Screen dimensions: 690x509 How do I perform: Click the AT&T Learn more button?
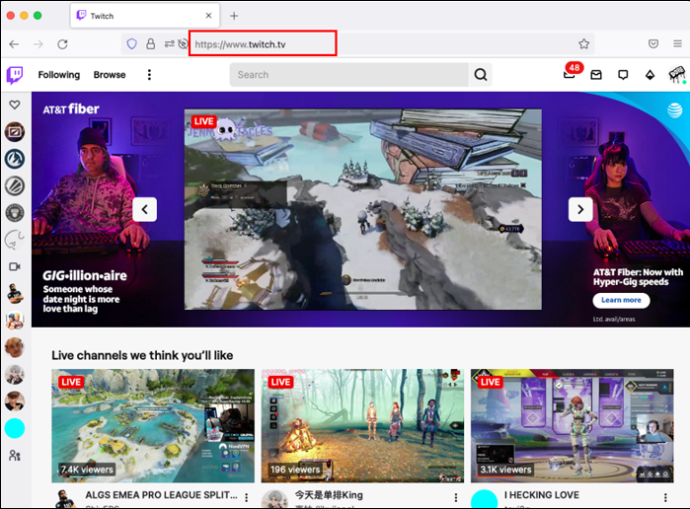pos(621,300)
